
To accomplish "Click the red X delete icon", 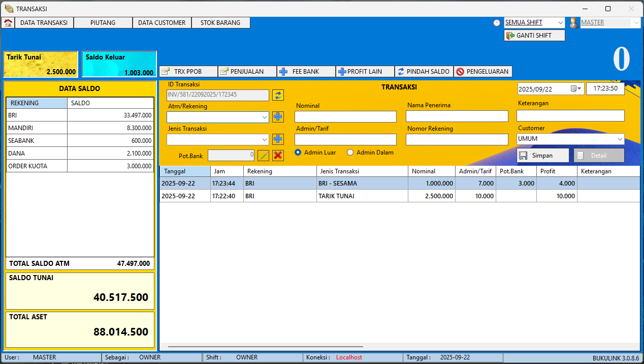I will coord(278,156).
